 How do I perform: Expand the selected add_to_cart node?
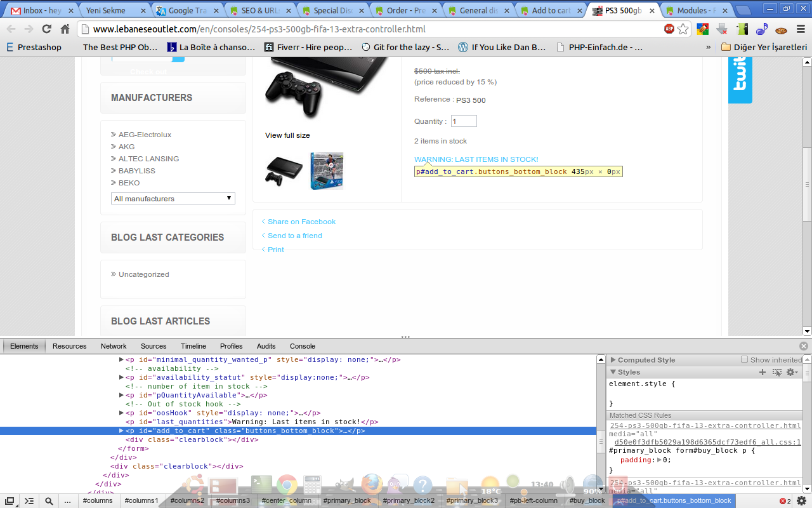click(x=122, y=431)
